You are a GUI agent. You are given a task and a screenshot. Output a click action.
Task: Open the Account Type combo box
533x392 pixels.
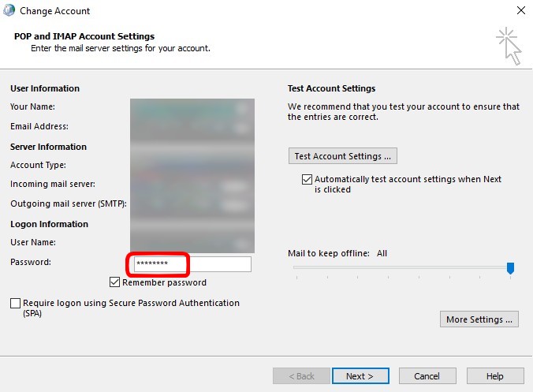191,165
